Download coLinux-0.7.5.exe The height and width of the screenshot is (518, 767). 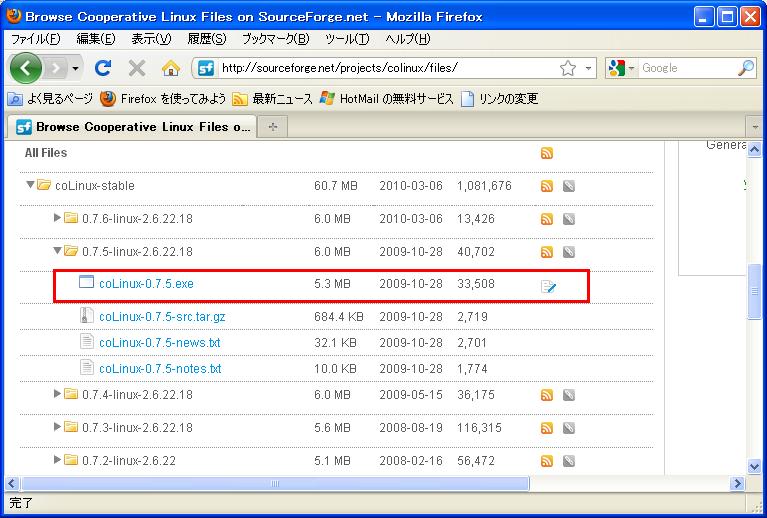tap(146, 284)
